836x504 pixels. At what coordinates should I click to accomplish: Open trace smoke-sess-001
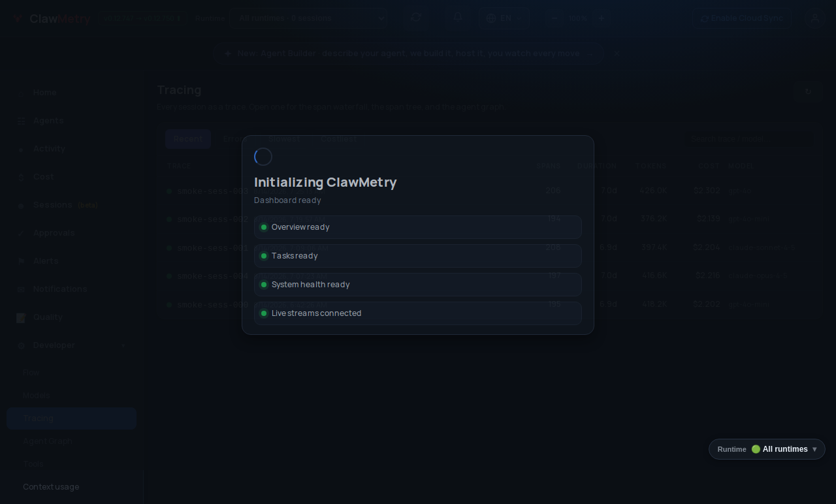click(213, 248)
